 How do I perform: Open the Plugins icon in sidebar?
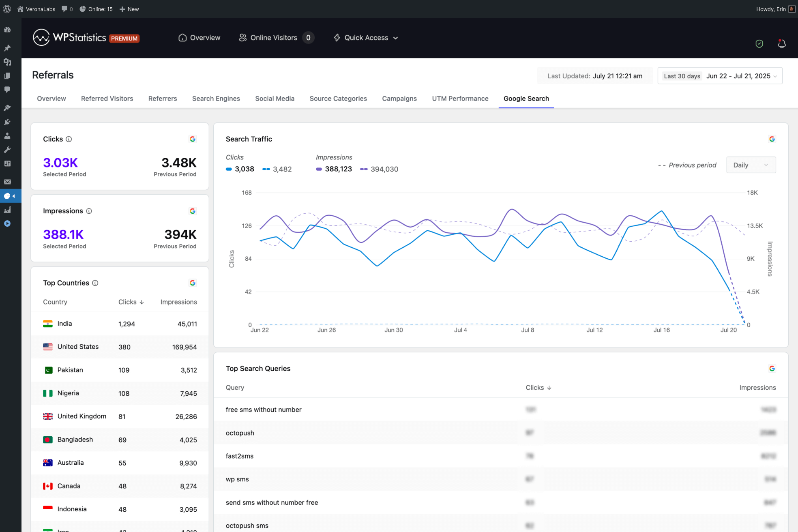7,122
